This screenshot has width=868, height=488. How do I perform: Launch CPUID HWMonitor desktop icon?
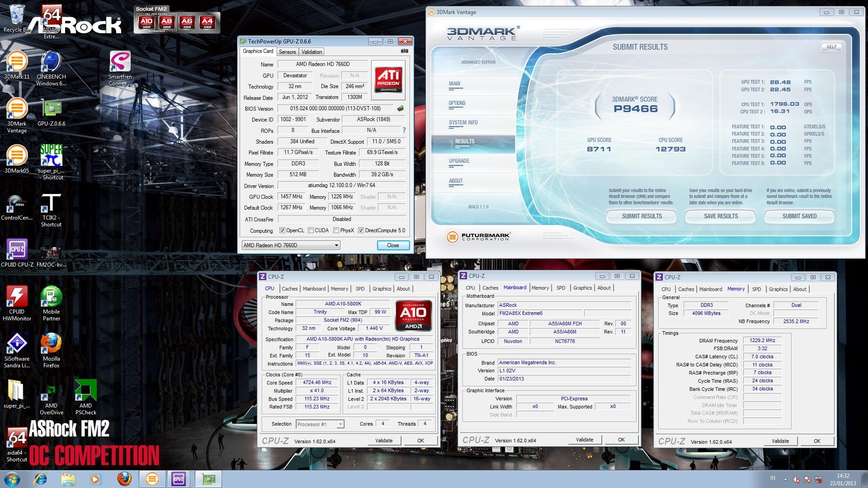point(17,304)
